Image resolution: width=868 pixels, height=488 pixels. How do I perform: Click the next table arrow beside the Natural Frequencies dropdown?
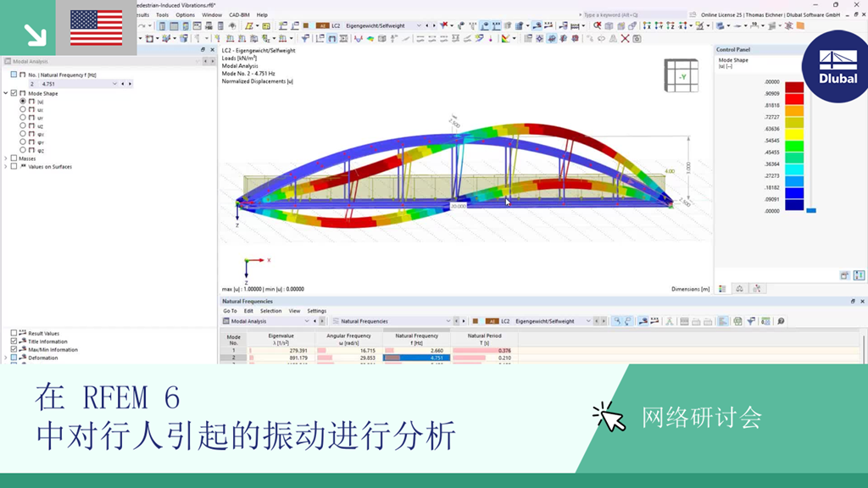click(x=464, y=321)
